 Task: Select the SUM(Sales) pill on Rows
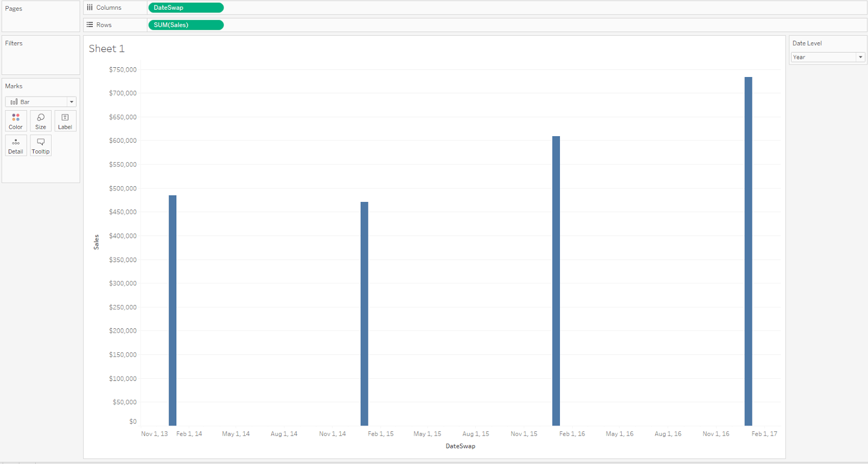[186, 25]
